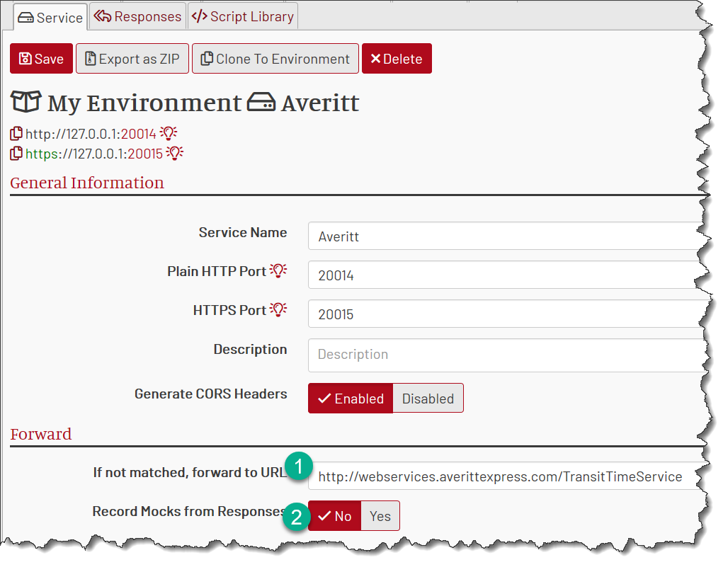Viewport: 728px width, 567px height.
Task: Click the Record Mocks from Responses label
Action: 189,511
